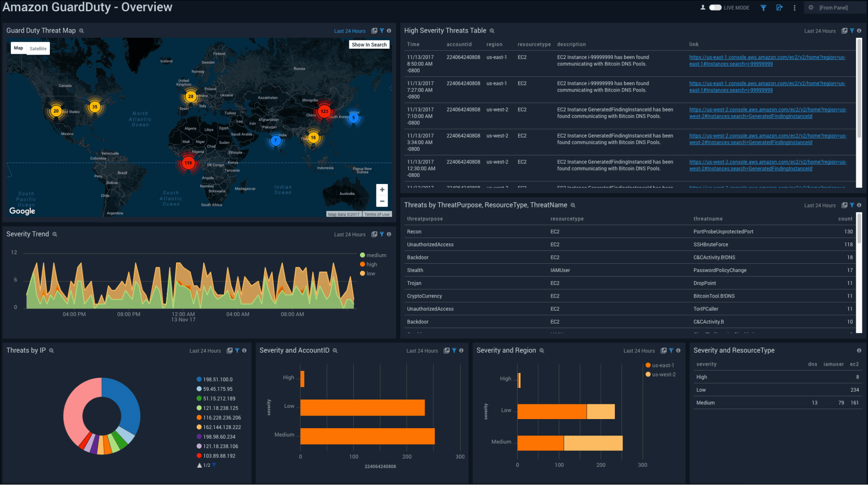The image size is (868, 485).
Task: Toggle us-west-2 in Severity and Region legend
Action: pyautogui.click(x=660, y=374)
